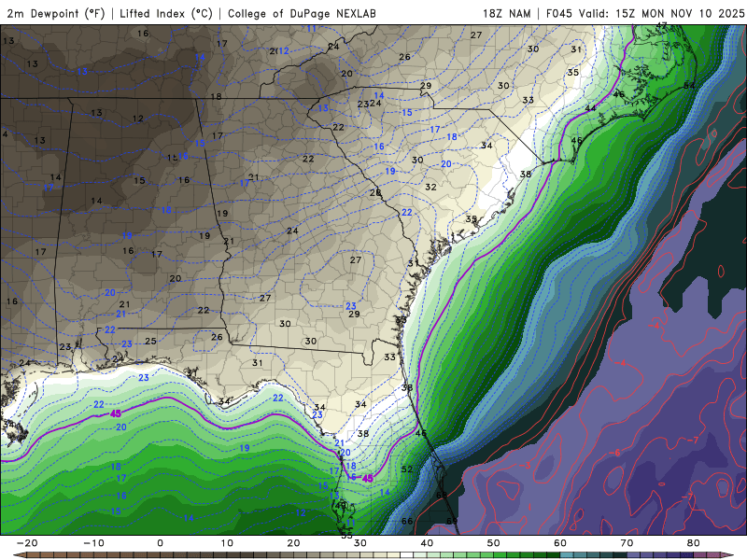The height and width of the screenshot is (560, 747).
Task: Click the dewpoint value 25 on the map
Action: coord(150,341)
